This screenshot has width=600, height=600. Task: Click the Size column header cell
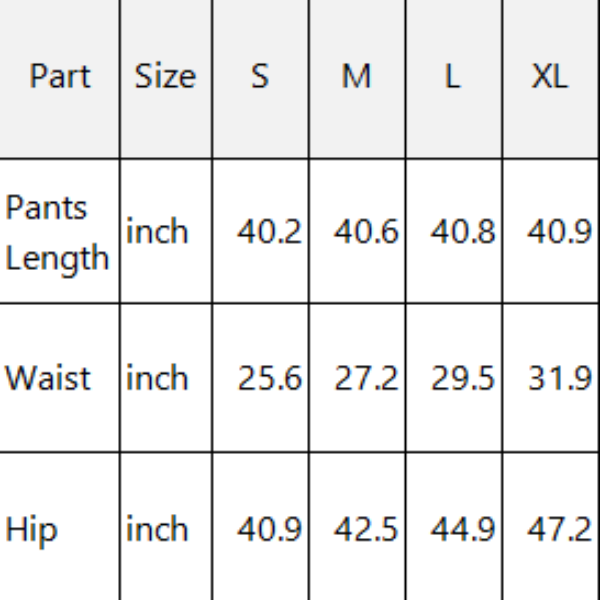tap(165, 76)
